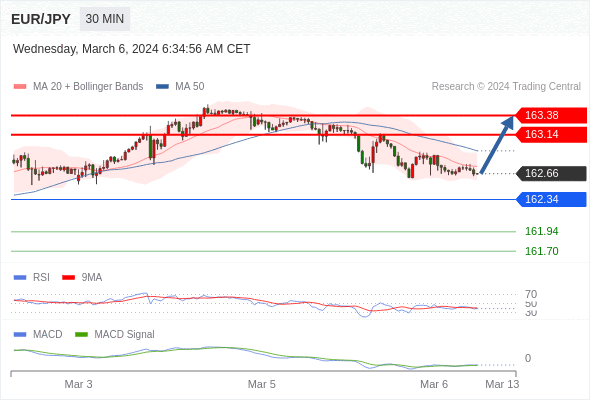The height and width of the screenshot is (400, 590).
Task: Click the MACD blue legend swatch
Action: point(20,335)
